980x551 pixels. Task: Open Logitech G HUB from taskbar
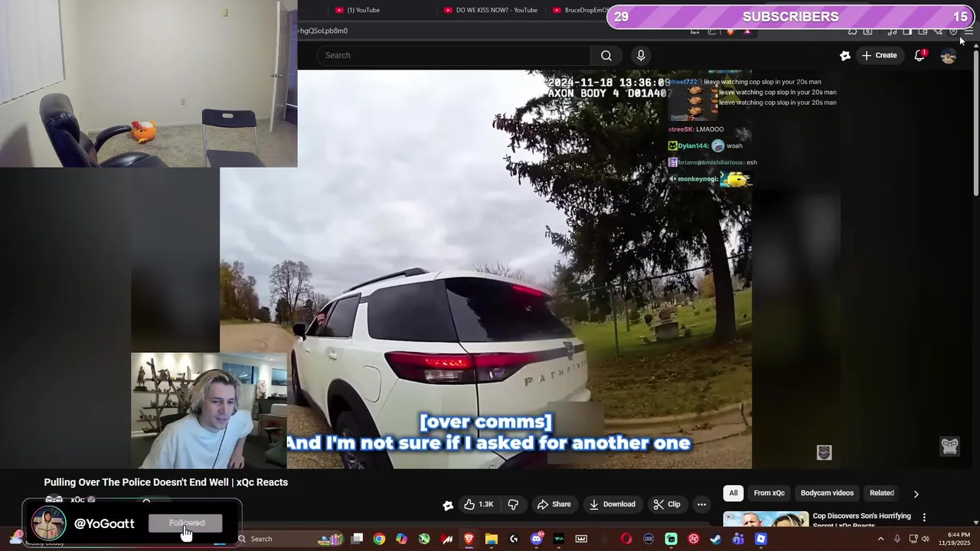514,539
